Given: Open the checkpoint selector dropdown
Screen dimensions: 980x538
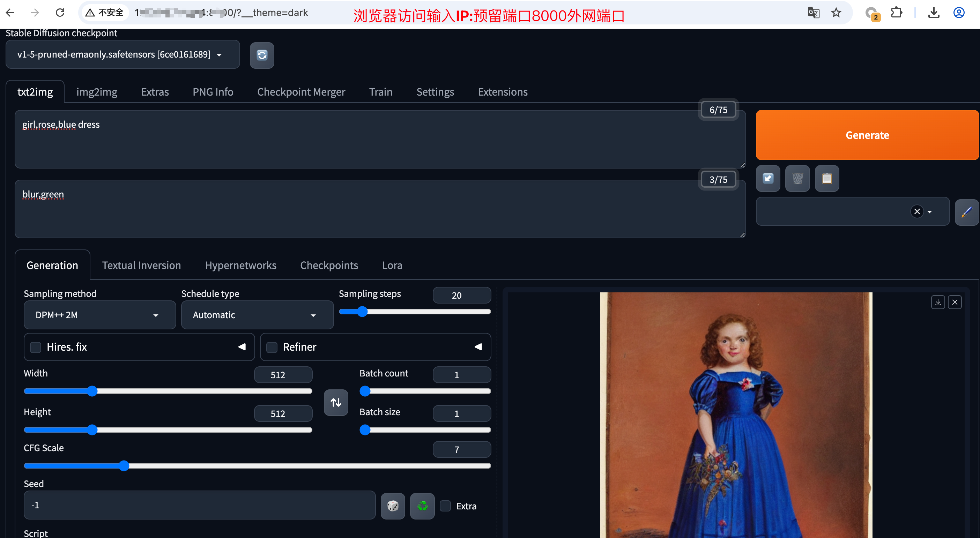Looking at the screenshot, I should [122, 54].
